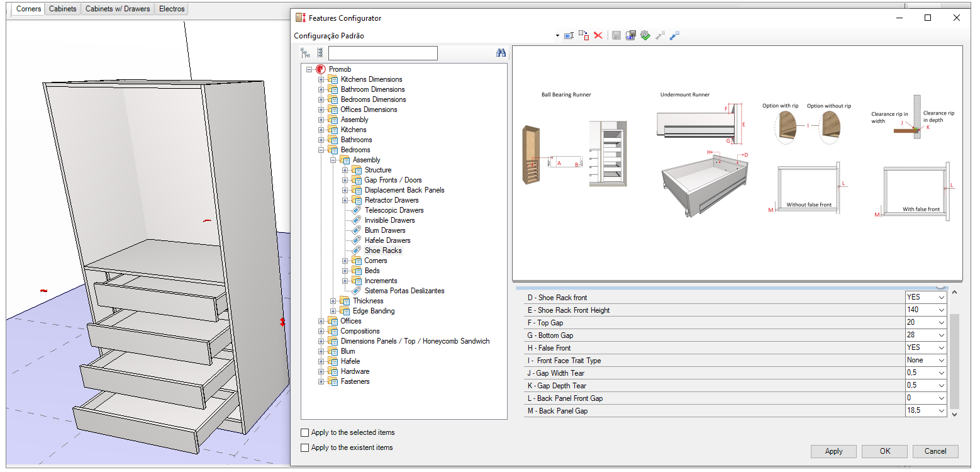The height and width of the screenshot is (472, 980).
Task: Click the Kitchens Dimensions folder icon
Action: (333, 79)
